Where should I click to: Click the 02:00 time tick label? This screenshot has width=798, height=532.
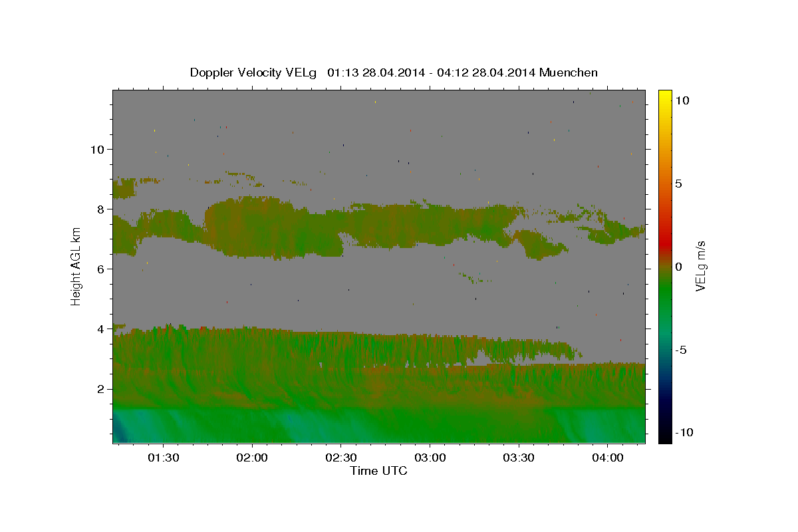(253, 458)
